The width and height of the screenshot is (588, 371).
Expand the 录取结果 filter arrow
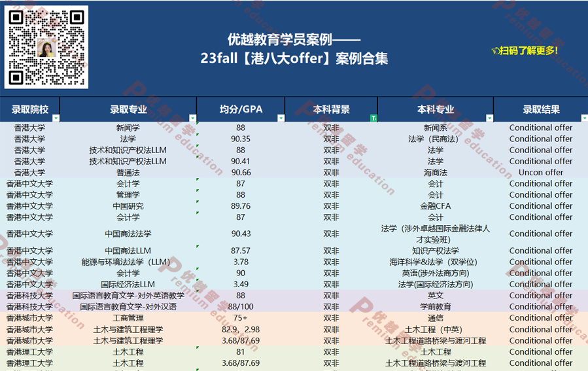(583, 118)
